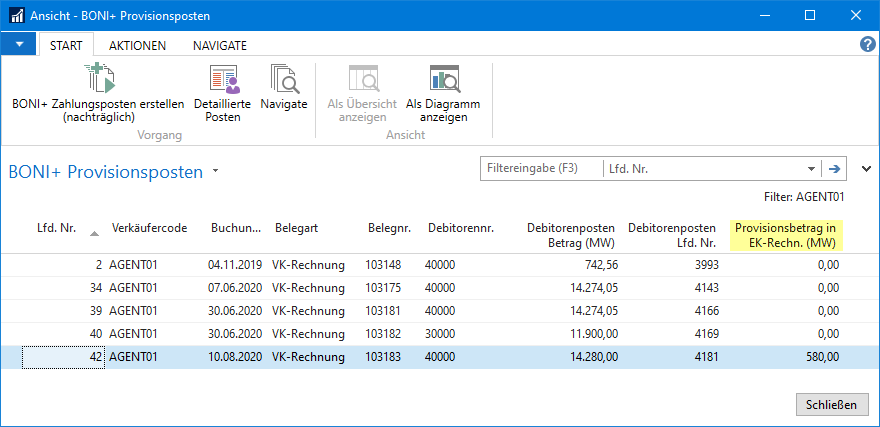
Task: Select the row with Belegnr. 103182
Action: (385, 333)
